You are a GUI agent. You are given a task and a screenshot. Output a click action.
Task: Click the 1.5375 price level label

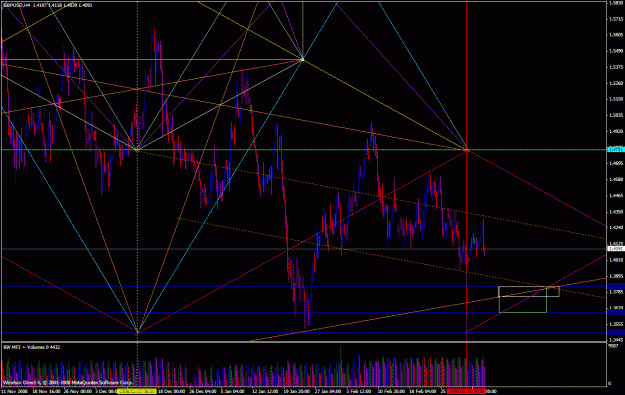coord(617,67)
